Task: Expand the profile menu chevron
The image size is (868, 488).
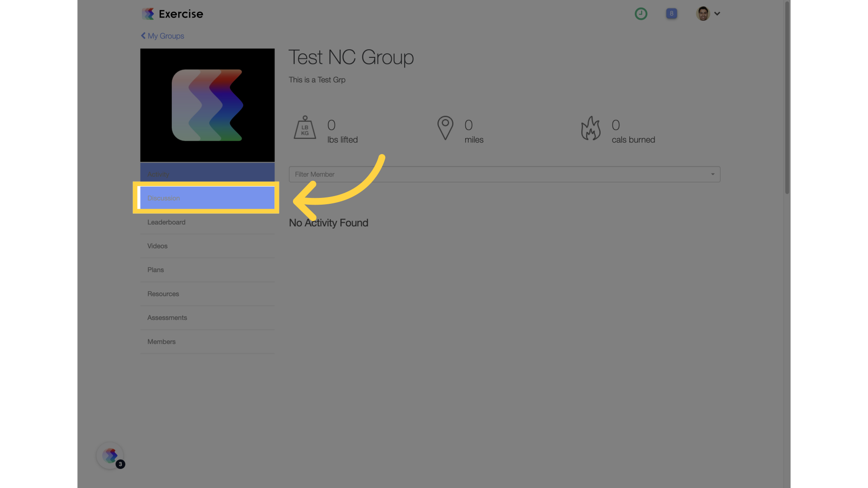Action: click(x=717, y=14)
